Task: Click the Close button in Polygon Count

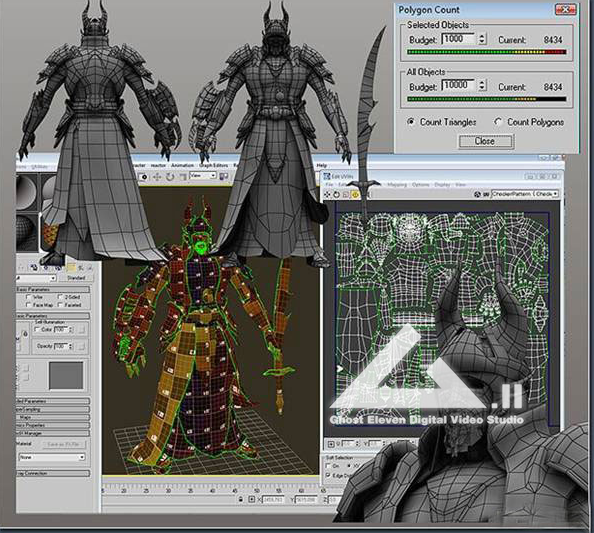Action: point(486,141)
